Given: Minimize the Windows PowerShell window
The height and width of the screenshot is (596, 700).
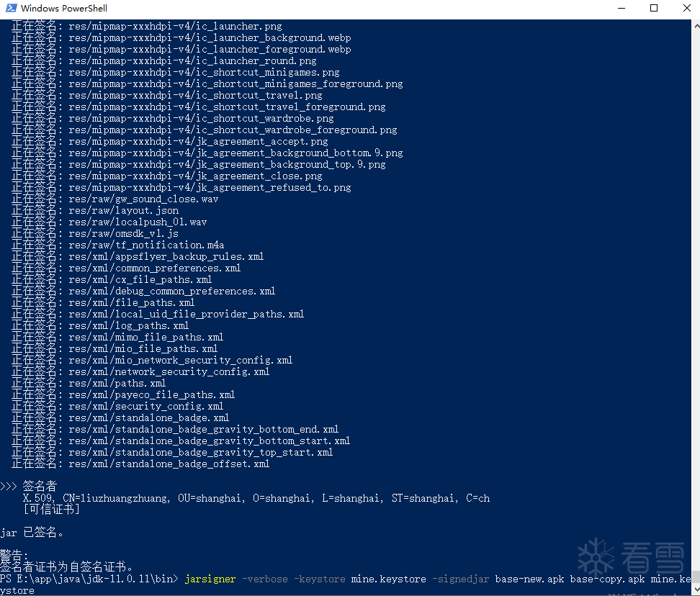Looking at the screenshot, I should click(622, 8).
